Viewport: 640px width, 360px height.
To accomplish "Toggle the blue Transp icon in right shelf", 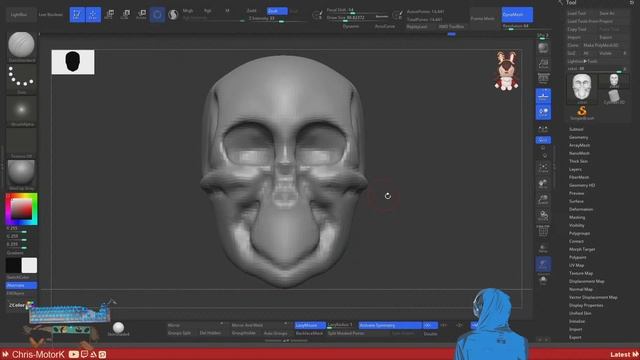I will tap(543, 264).
